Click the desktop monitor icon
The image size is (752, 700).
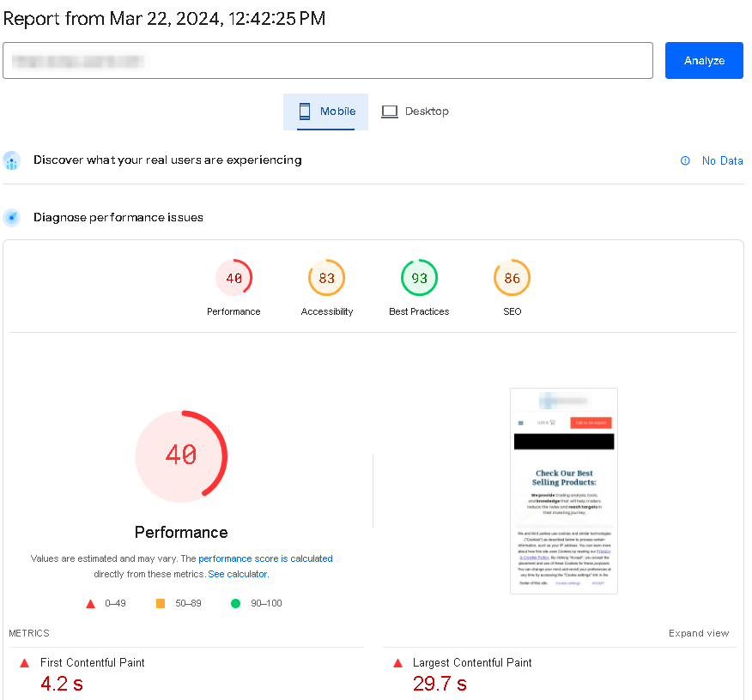[390, 112]
